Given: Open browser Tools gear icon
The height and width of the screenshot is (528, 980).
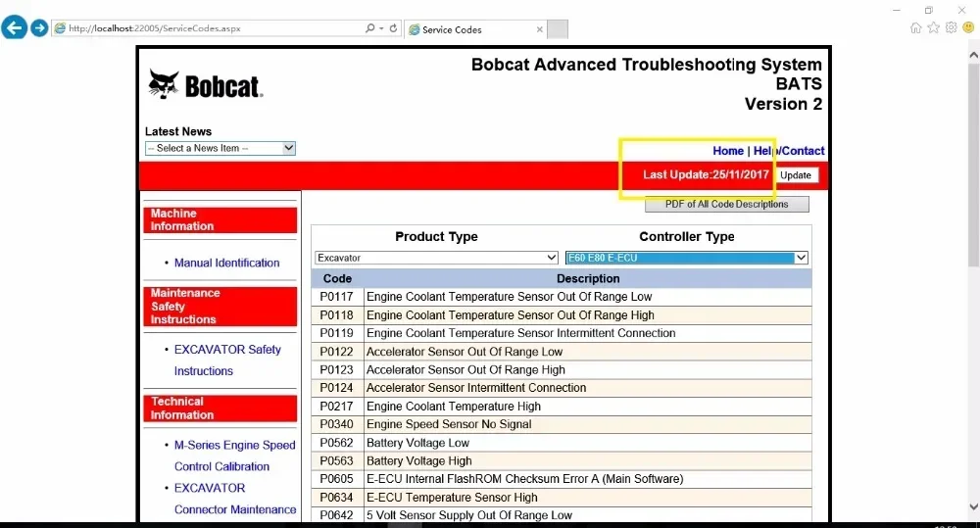Looking at the screenshot, I should tap(951, 27).
